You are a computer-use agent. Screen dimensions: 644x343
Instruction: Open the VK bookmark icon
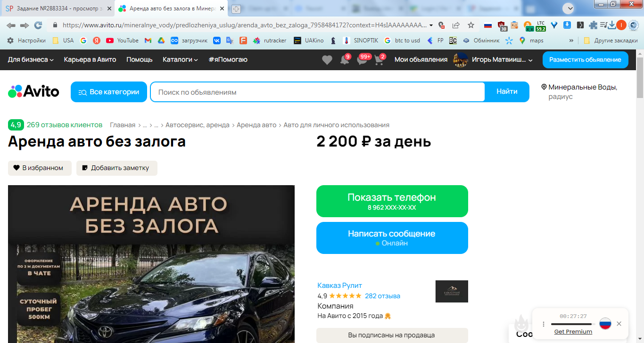tap(217, 41)
